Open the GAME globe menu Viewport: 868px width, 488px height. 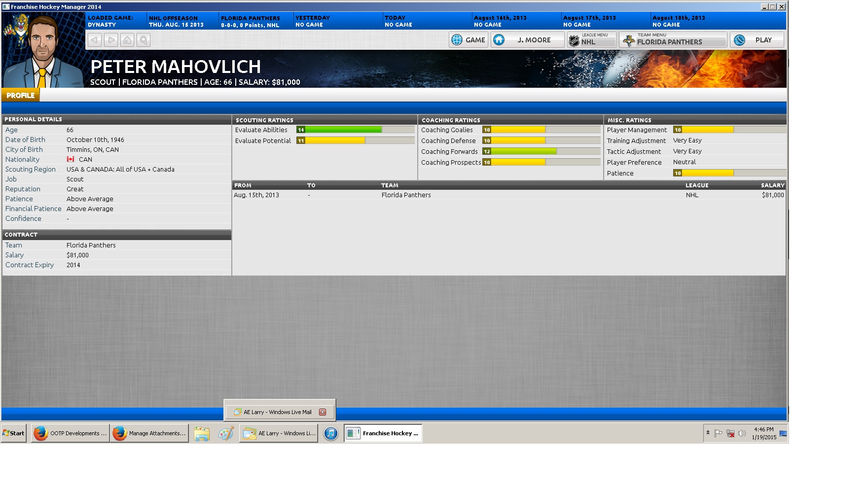click(x=468, y=40)
